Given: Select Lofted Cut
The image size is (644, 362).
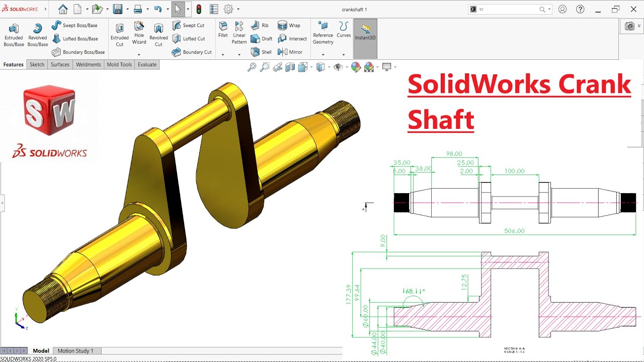Looking at the screenshot, I should (188, 39).
